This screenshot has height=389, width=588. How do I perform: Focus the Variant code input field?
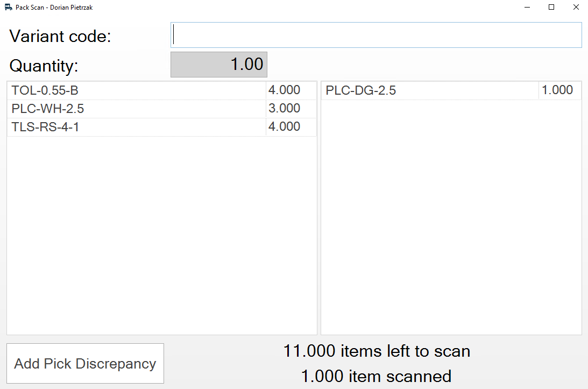376,35
